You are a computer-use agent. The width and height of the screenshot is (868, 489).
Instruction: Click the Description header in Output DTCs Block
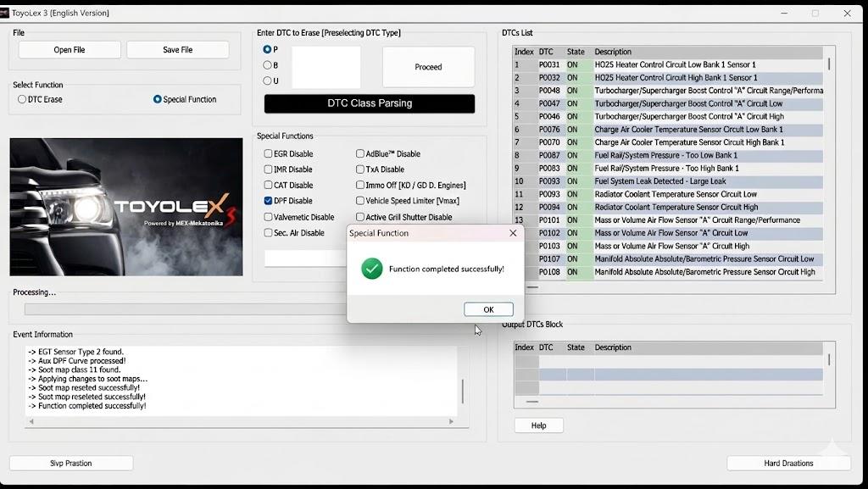[613, 347]
